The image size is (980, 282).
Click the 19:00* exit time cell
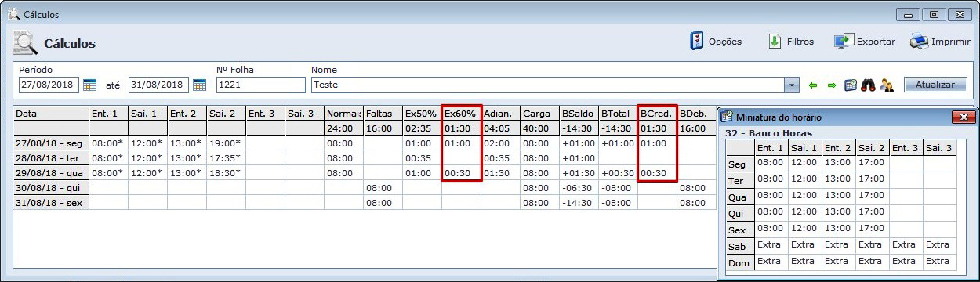pos(226,143)
